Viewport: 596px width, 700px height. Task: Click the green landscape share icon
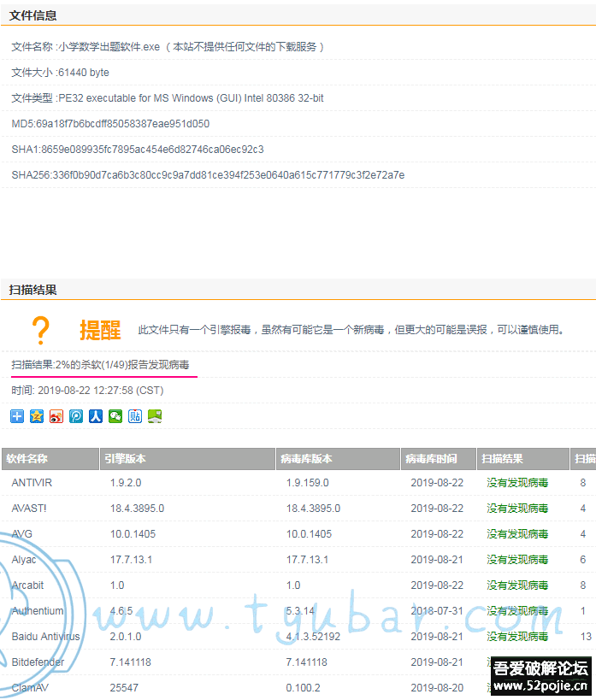(x=155, y=416)
